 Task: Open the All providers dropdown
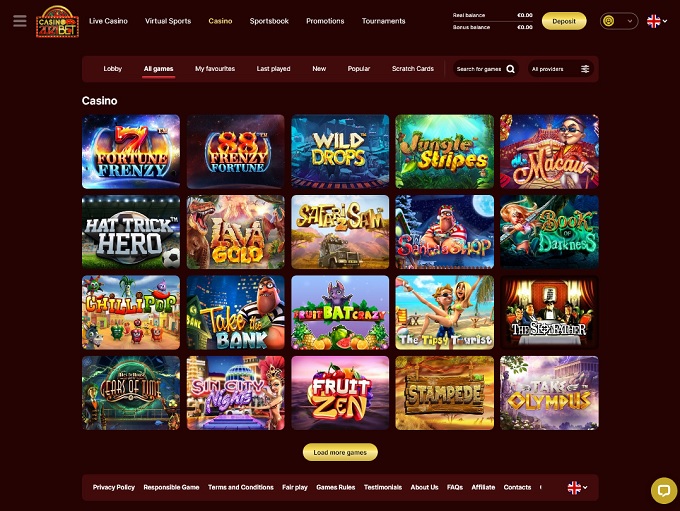tap(560, 69)
